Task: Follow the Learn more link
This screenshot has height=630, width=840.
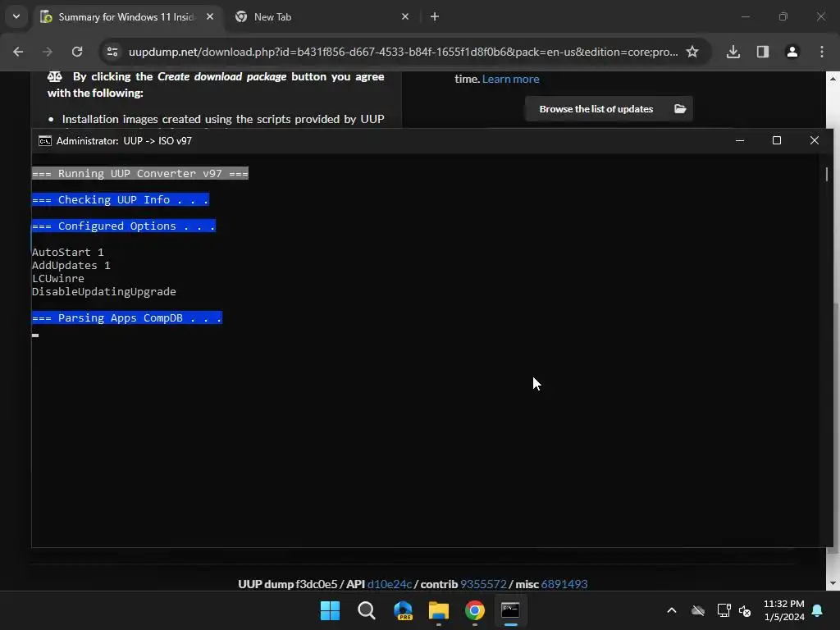Action: (510, 79)
